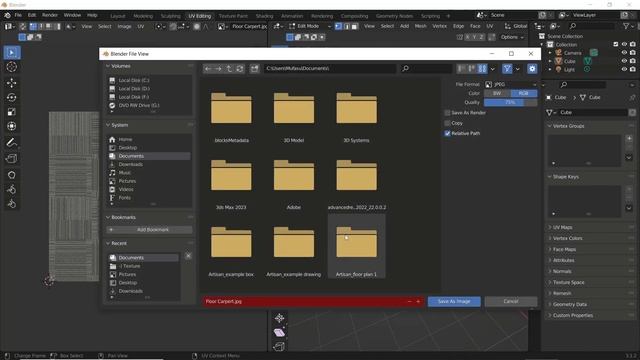This screenshot has width=640, height=360.
Task: Switch file display to thumbnails view
Action: (x=482, y=69)
